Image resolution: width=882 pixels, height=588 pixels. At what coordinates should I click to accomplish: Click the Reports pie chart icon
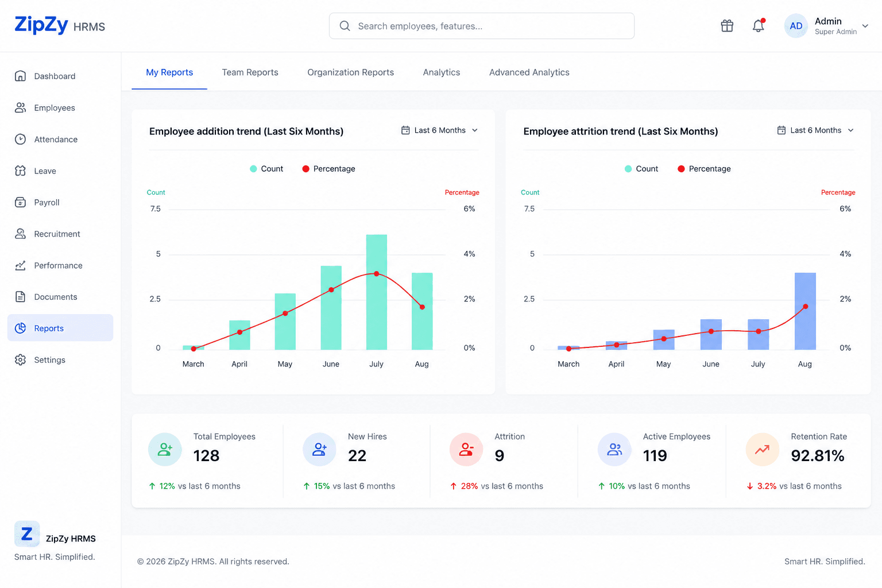click(x=20, y=328)
